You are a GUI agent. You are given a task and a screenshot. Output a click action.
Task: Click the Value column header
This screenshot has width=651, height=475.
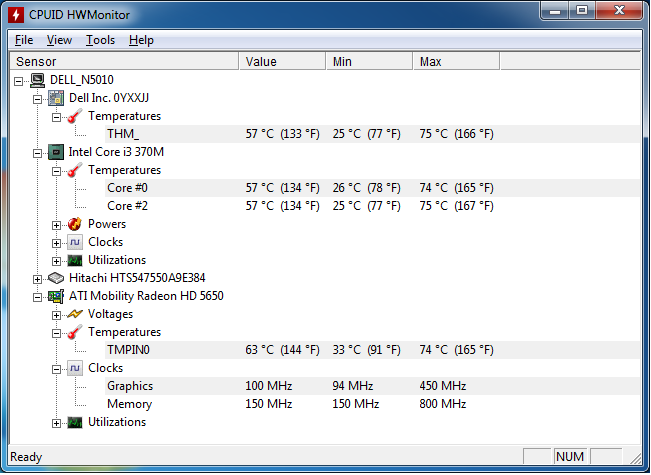click(282, 61)
